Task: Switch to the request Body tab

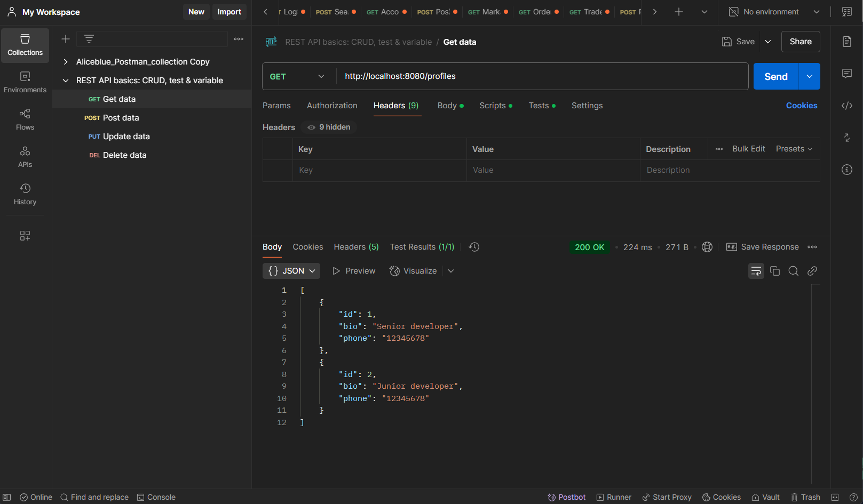Action: tap(450, 106)
